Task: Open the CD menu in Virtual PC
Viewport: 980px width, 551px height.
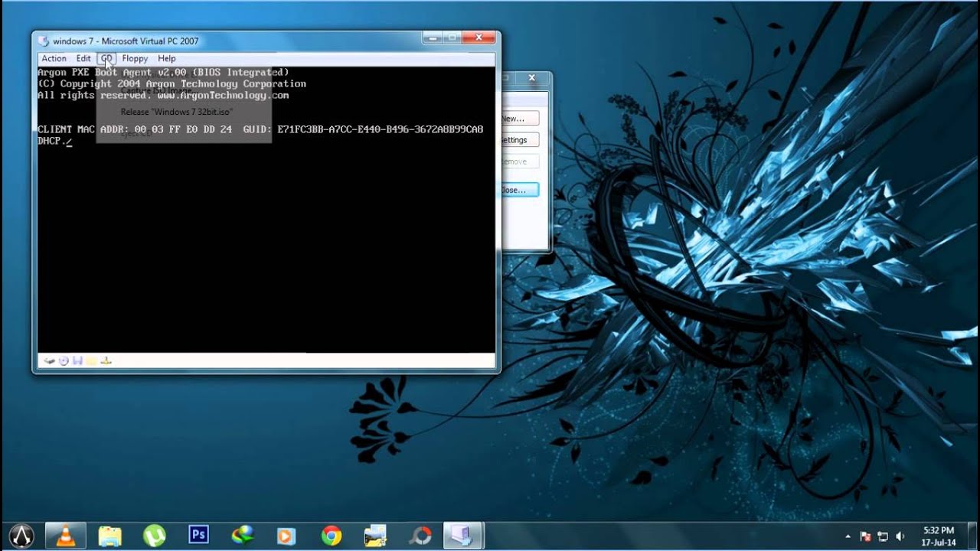Action: click(106, 58)
